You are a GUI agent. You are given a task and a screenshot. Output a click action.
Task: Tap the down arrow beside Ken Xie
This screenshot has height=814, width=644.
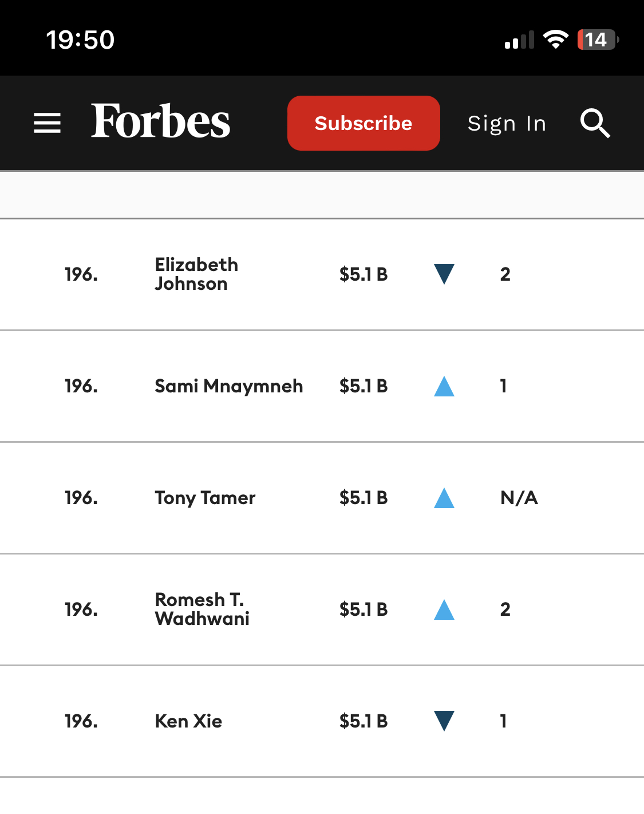point(444,721)
